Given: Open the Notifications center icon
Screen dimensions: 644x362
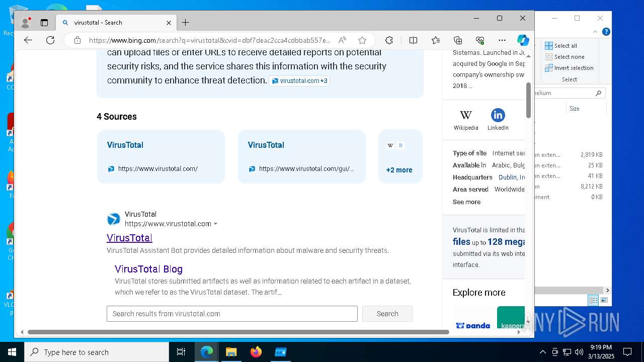Looking at the screenshot, I should click(x=627, y=352).
